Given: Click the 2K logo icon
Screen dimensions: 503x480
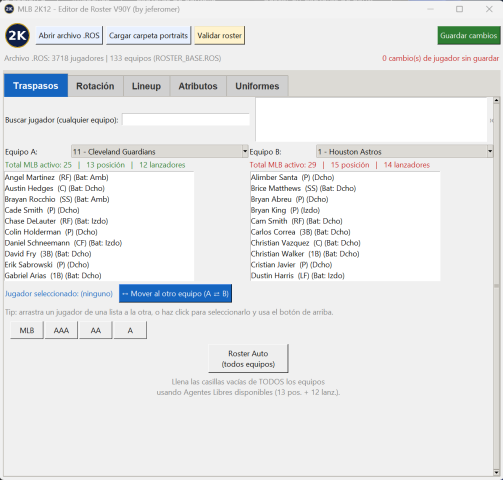Looking at the screenshot, I should pos(17,35).
